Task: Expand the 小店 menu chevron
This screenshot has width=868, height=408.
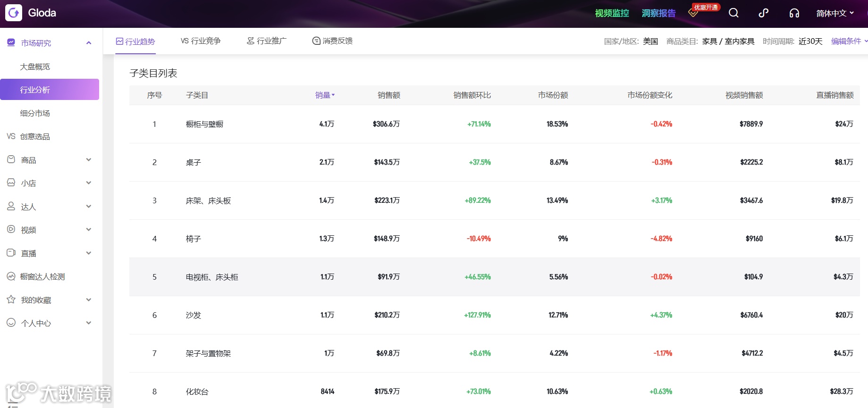Action: pos(89,183)
